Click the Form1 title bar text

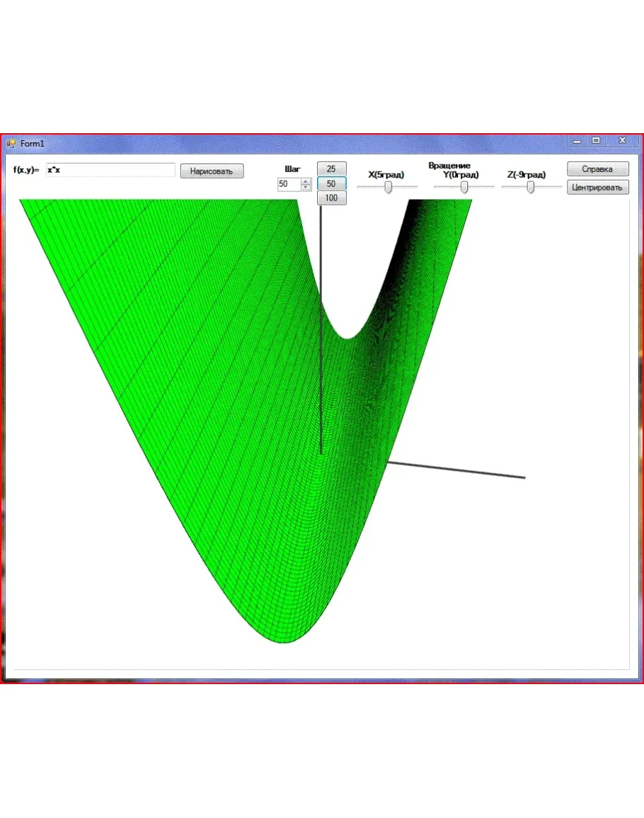pos(33,144)
